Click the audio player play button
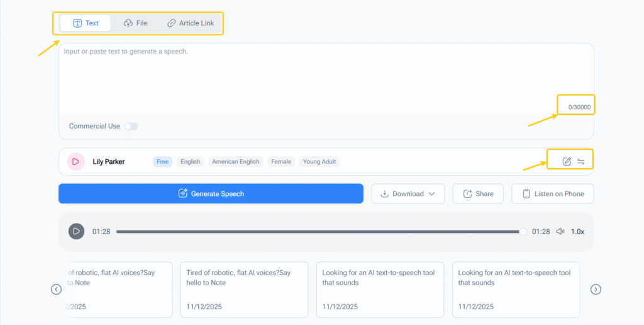Viewport: 644px width, 325px height. coord(76,231)
